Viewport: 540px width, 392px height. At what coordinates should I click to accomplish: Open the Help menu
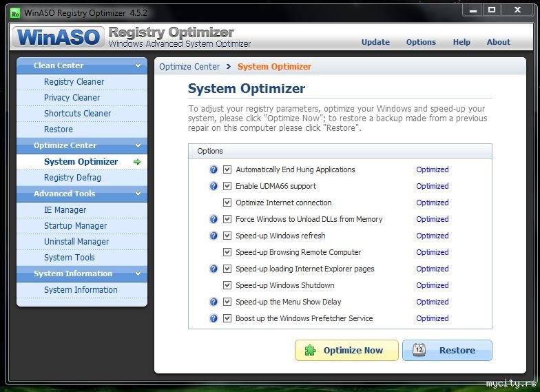point(461,42)
